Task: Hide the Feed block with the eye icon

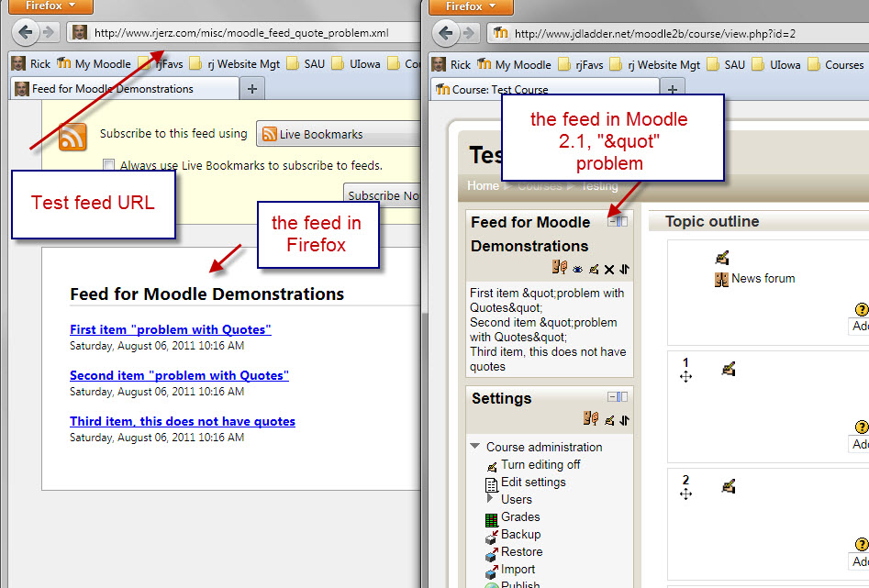Action: 577,270
